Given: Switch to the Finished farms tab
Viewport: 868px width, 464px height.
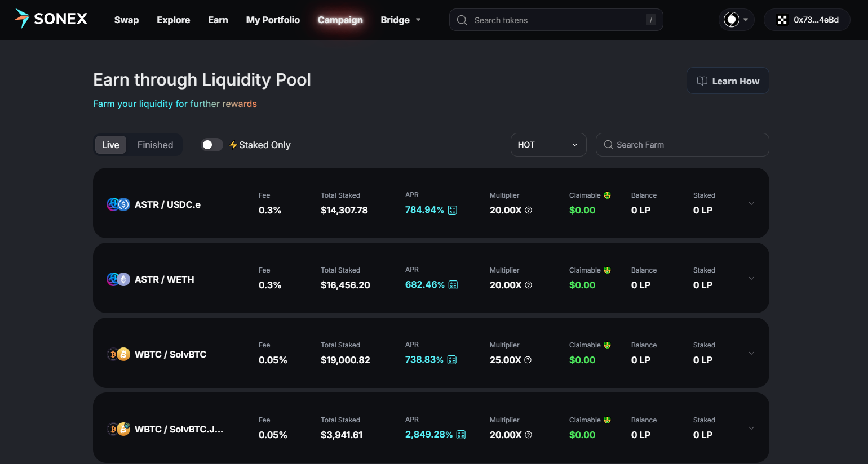Looking at the screenshot, I should pos(155,145).
